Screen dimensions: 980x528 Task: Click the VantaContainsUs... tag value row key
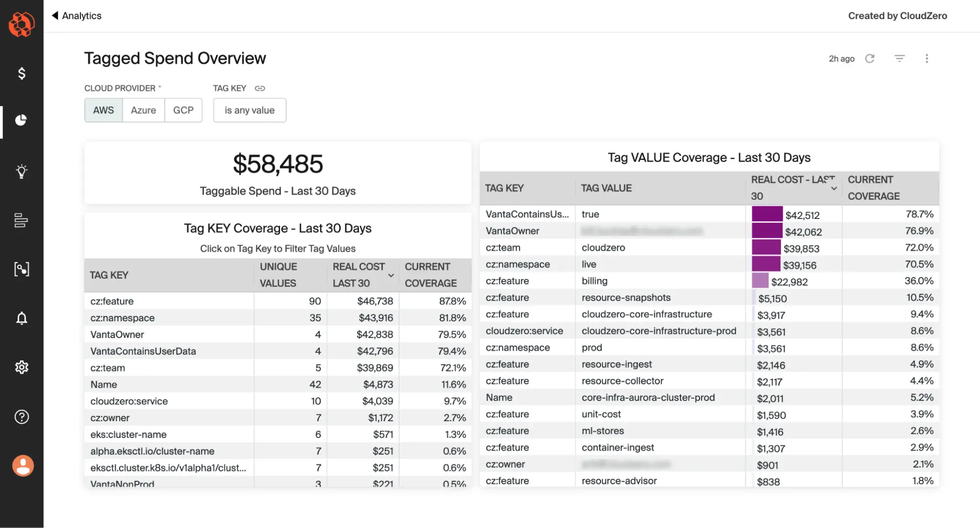[527, 214]
